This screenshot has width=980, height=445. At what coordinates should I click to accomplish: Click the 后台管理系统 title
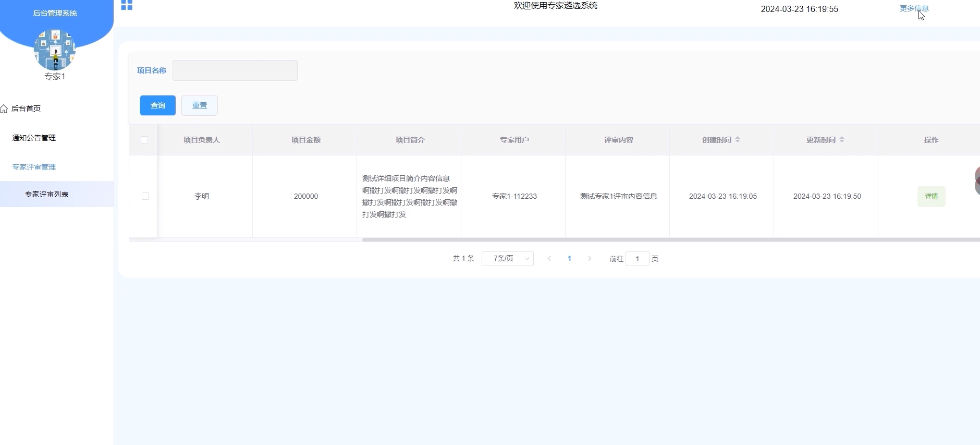point(55,13)
